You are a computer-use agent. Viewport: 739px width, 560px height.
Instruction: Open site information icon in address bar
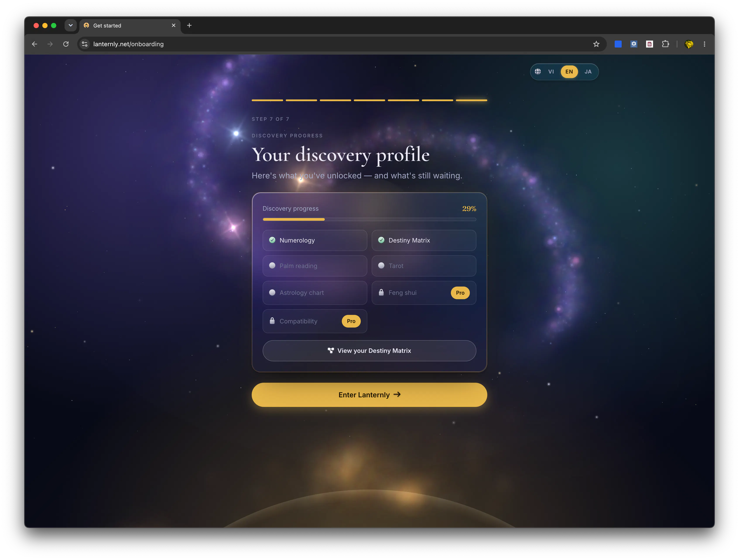point(85,44)
